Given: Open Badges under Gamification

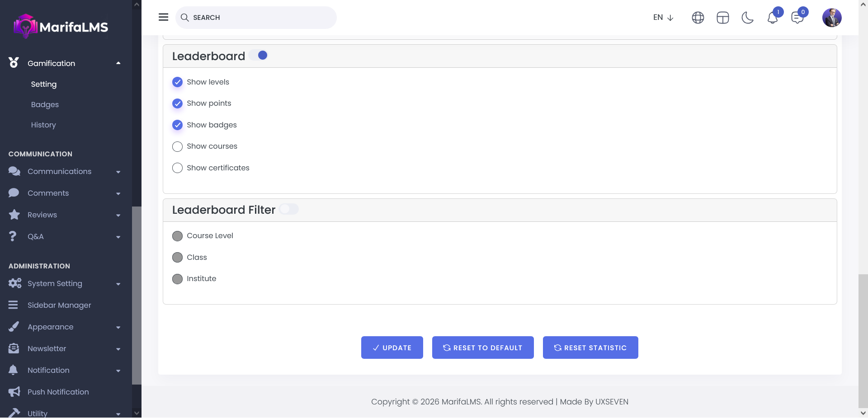Looking at the screenshot, I should click(x=45, y=104).
